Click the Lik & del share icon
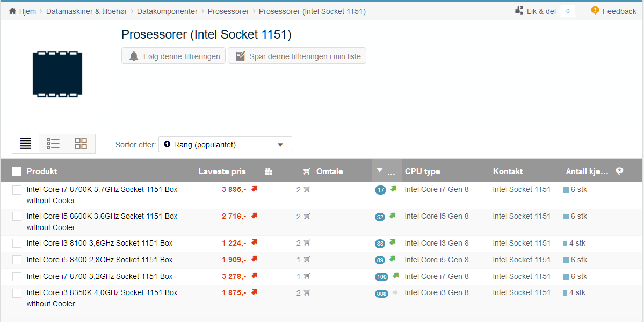This screenshot has height=322, width=644. tap(519, 11)
